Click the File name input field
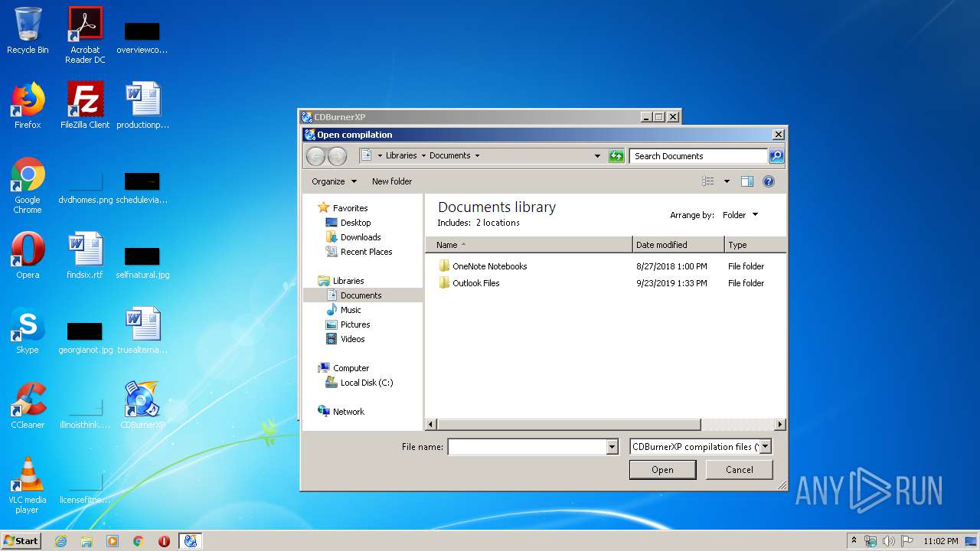Viewport: 980px width, 551px height. (x=527, y=447)
